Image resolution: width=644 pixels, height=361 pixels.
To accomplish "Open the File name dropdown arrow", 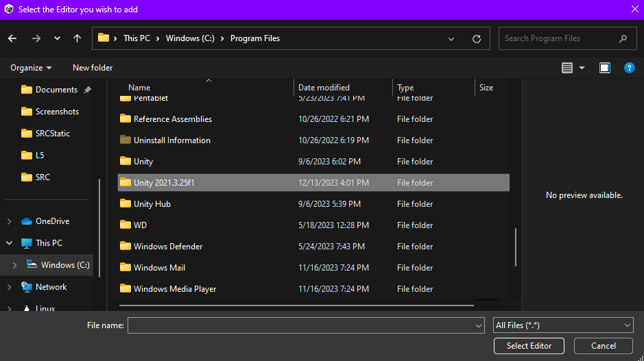I will click(479, 325).
